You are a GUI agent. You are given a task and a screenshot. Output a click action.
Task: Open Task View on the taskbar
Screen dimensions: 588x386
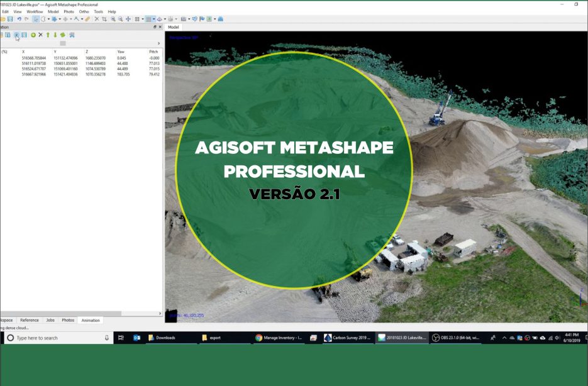point(121,338)
